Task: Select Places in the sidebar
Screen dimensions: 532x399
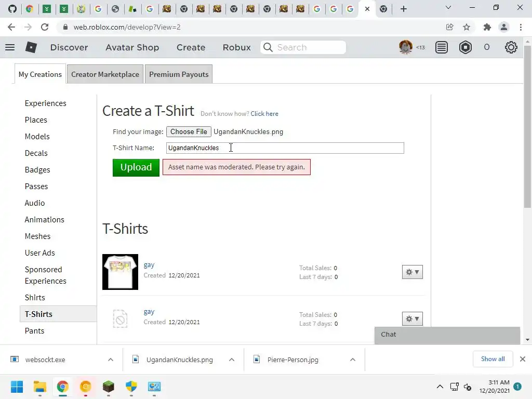Action: 36,120
